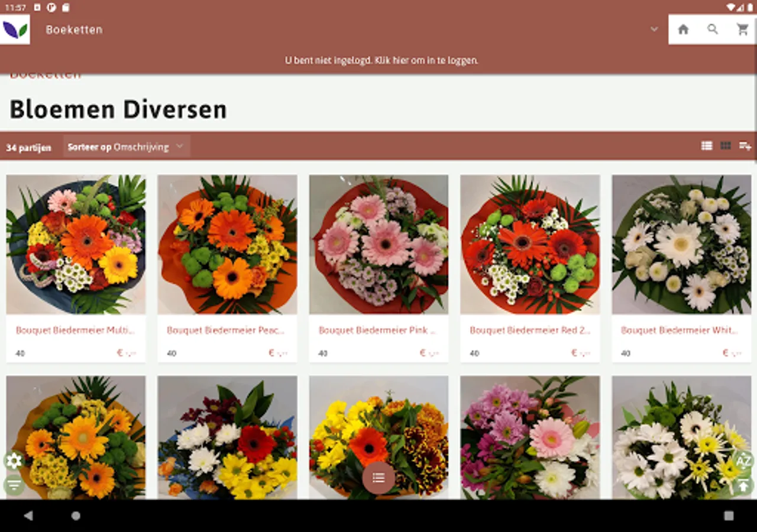Viewport: 757px width, 532px height.
Task: Open Bouquet Biedermeier Peac product title
Action: [226, 330]
